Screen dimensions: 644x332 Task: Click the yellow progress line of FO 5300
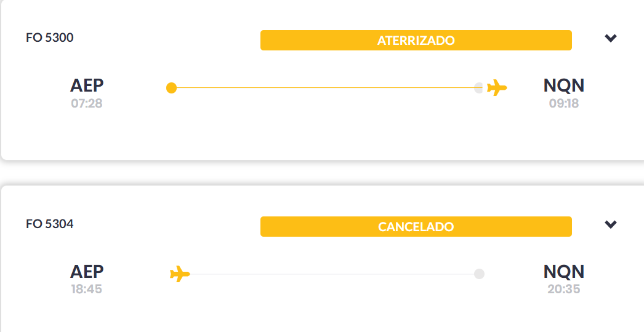point(325,88)
